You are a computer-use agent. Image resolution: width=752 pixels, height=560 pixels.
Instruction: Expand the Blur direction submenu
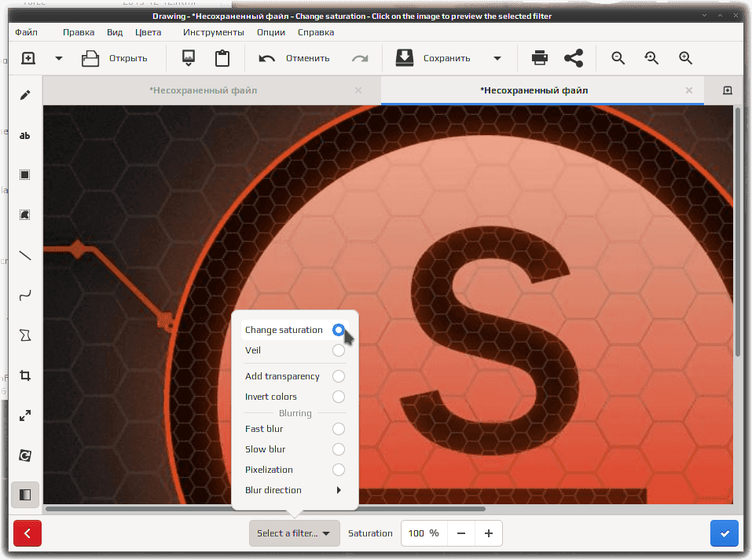point(295,490)
